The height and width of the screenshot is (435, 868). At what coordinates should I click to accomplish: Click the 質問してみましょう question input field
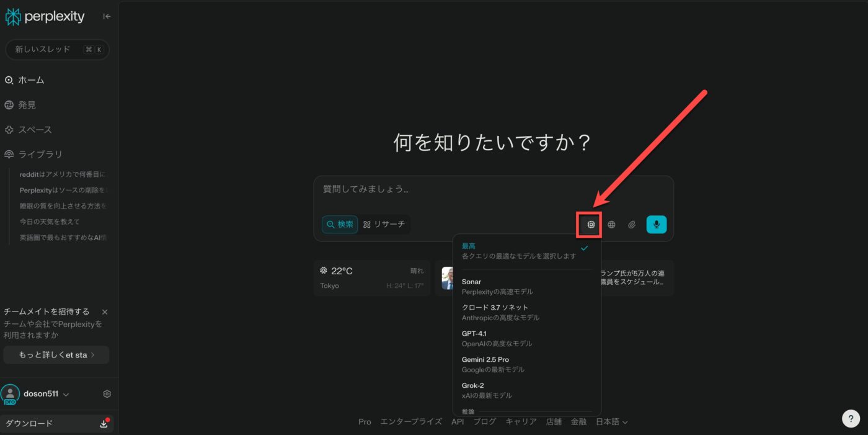coord(493,189)
